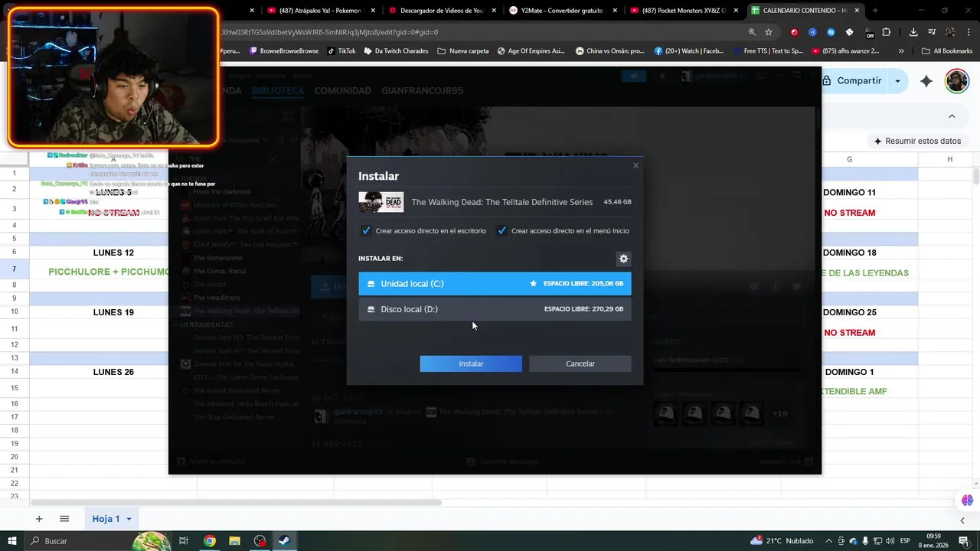Open the Google account avatar in Sheets
This screenshot has width=980, height=551.
(x=956, y=80)
